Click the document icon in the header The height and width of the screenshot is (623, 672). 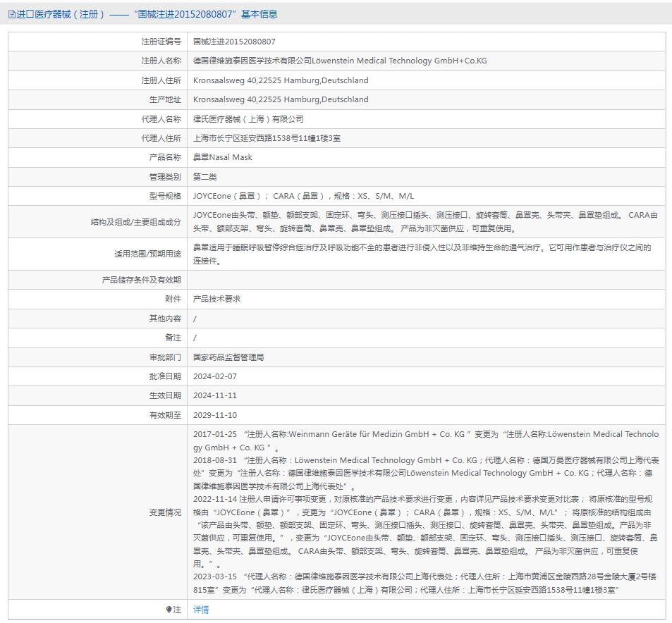pyautogui.click(x=11, y=15)
